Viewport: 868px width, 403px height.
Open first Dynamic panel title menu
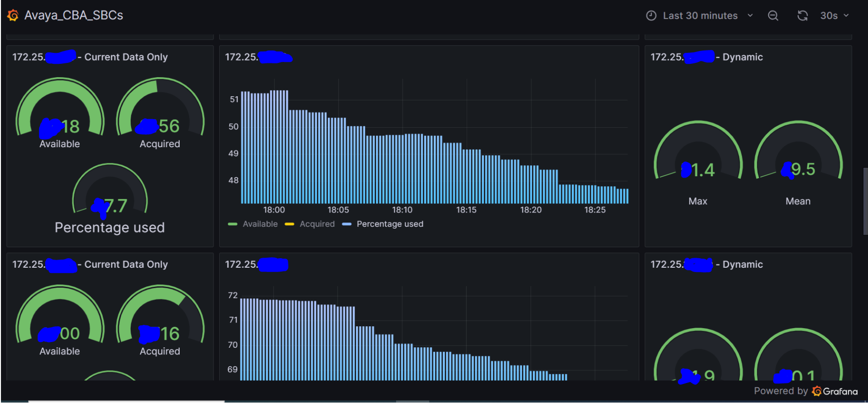coord(706,57)
